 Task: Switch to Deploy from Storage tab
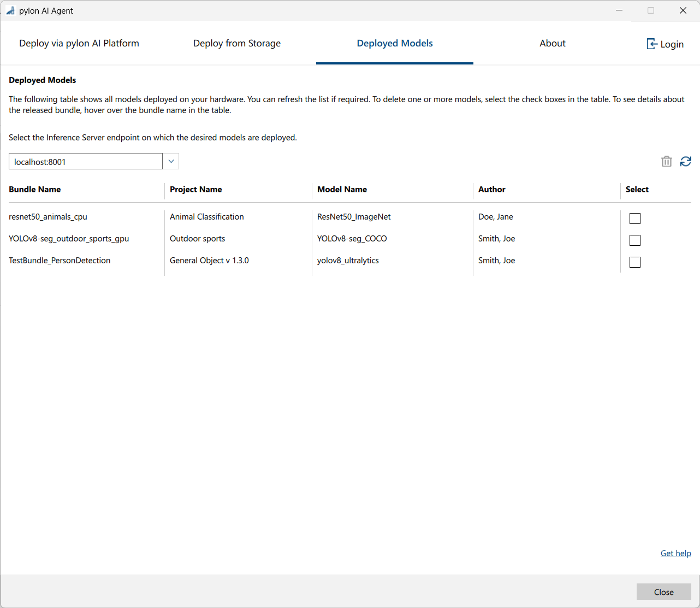(237, 43)
